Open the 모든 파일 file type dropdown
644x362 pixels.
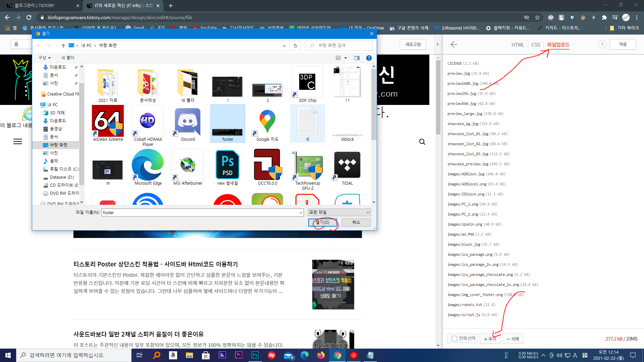click(x=339, y=212)
